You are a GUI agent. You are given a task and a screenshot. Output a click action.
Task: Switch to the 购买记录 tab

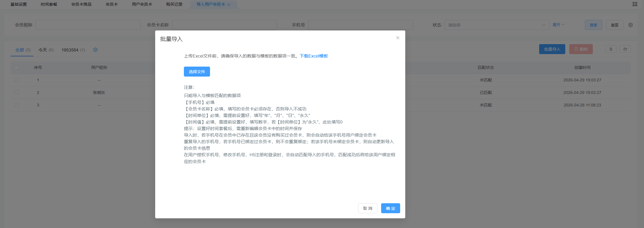pyautogui.click(x=174, y=4)
